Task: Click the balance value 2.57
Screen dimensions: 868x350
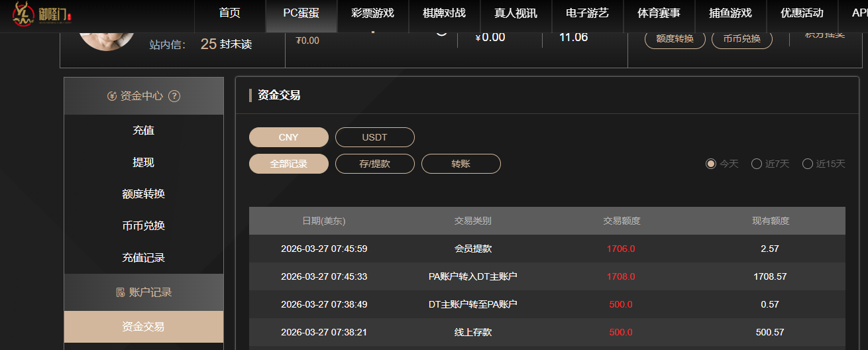Action: click(770, 249)
